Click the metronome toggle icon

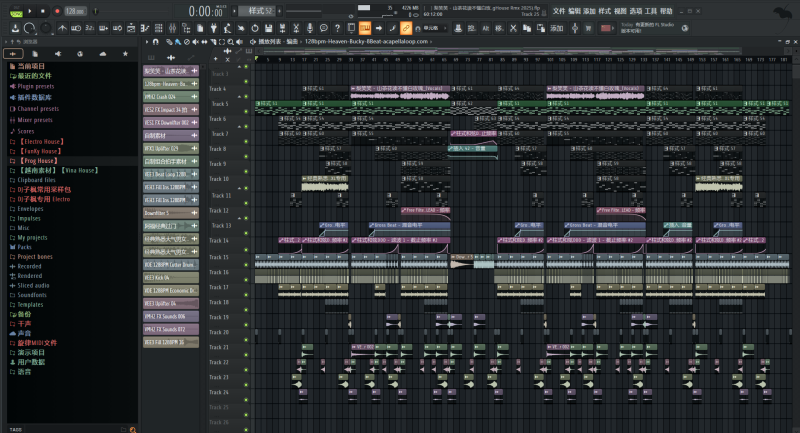point(62,29)
